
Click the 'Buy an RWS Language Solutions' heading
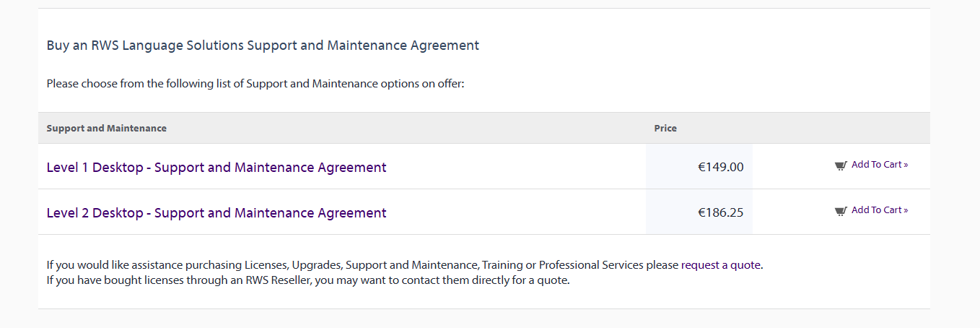click(x=263, y=46)
